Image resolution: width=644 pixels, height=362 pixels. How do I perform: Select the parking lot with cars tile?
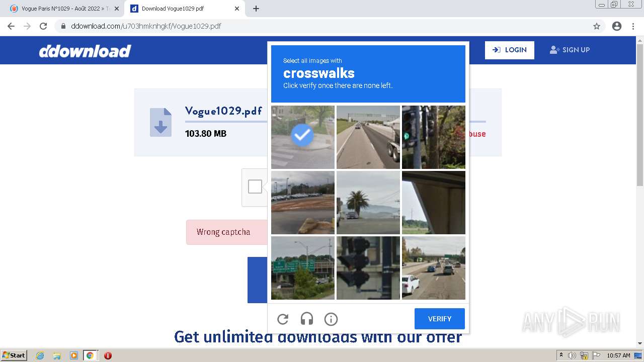tap(303, 203)
